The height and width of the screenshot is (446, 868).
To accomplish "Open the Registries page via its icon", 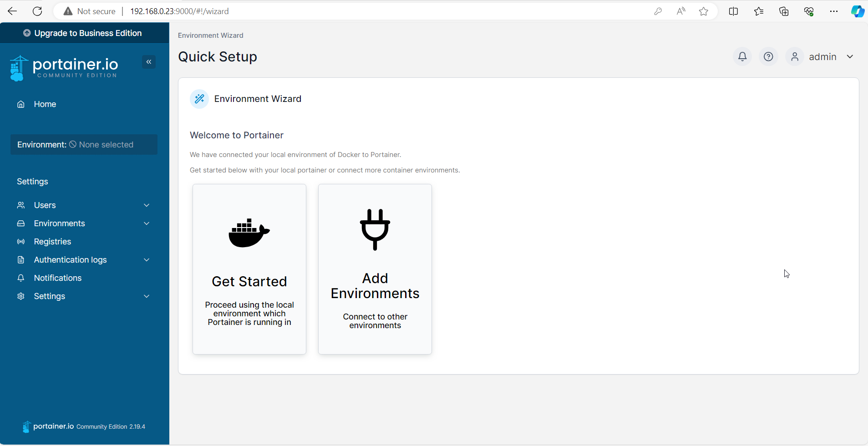I will pyautogui.click(x=21, y=241).
